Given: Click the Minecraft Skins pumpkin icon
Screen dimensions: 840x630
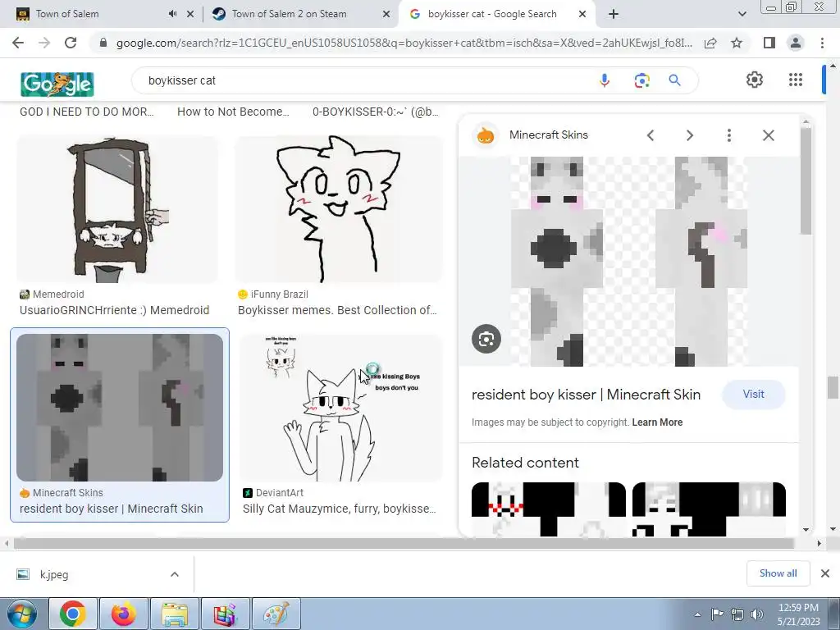Looking at the screenshot, I should pyautogui.click(x=486, y=135).
